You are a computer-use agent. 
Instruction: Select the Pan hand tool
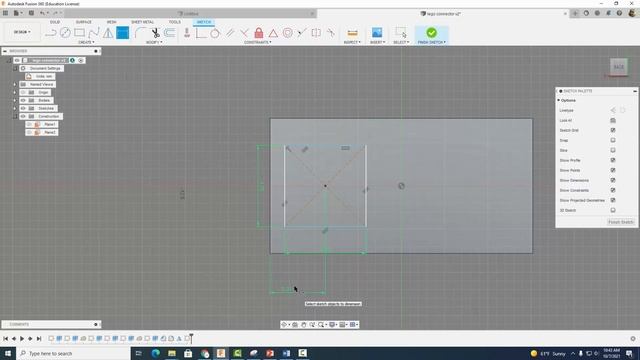pos(303,324)
